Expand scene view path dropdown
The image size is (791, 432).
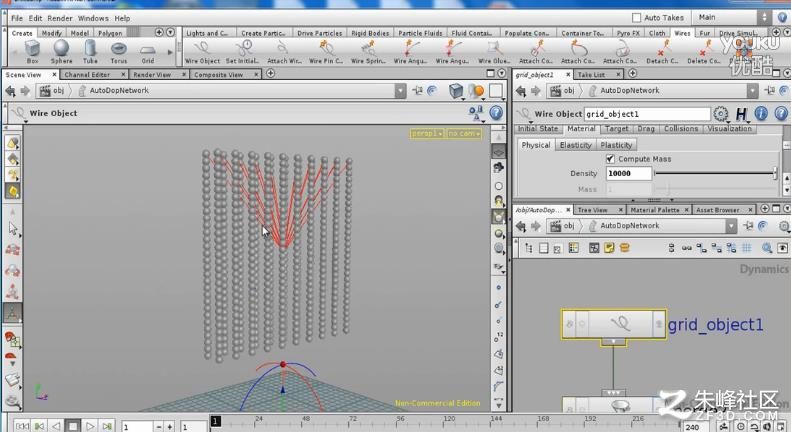tap(401, 91)
